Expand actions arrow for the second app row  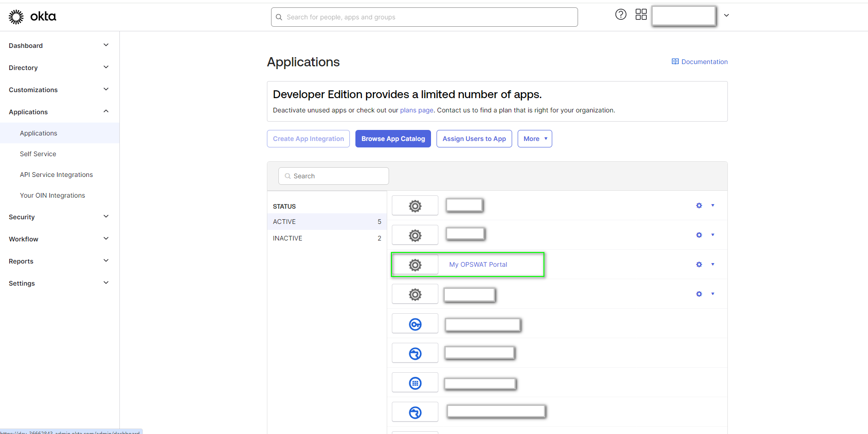[x=713, y=235]
